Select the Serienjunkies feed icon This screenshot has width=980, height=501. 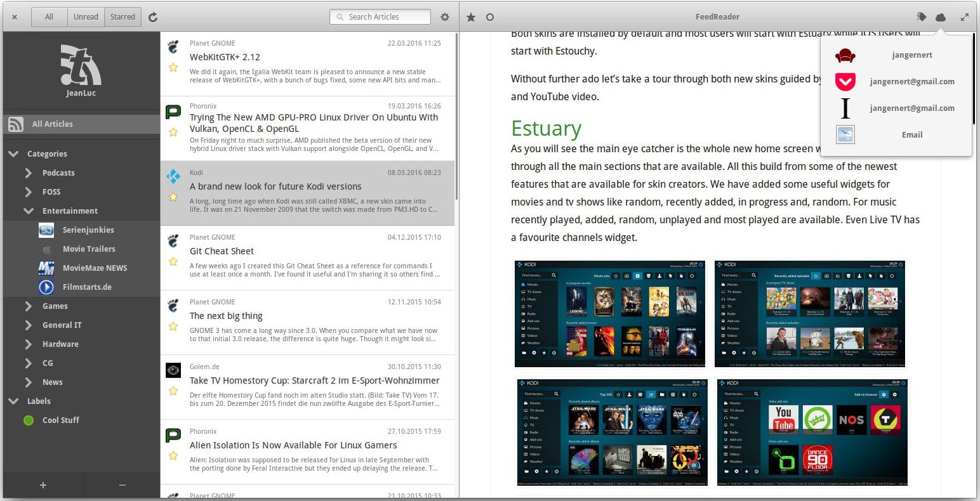pyautogui.click(x=46, y=230)
